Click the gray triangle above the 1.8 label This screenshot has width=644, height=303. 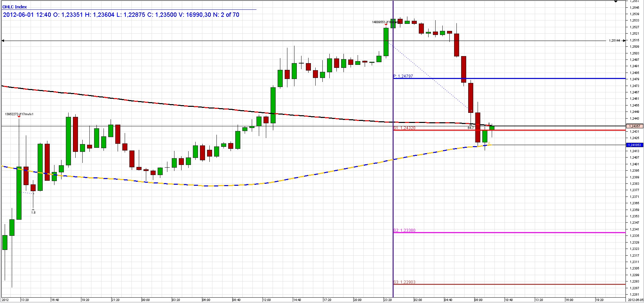[33, 209]
